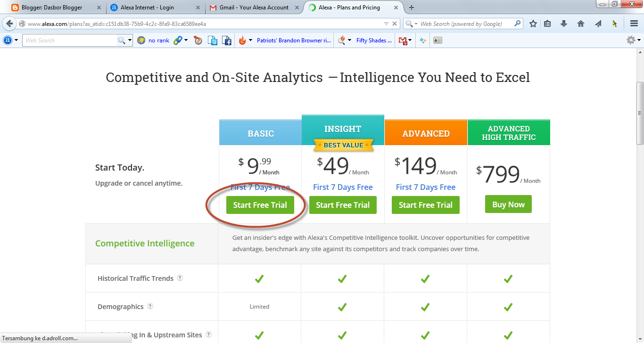Click Buy Now for Advanced High Traffic
Viewport: 644px width, 343px height.
click(x=508, y=204)
